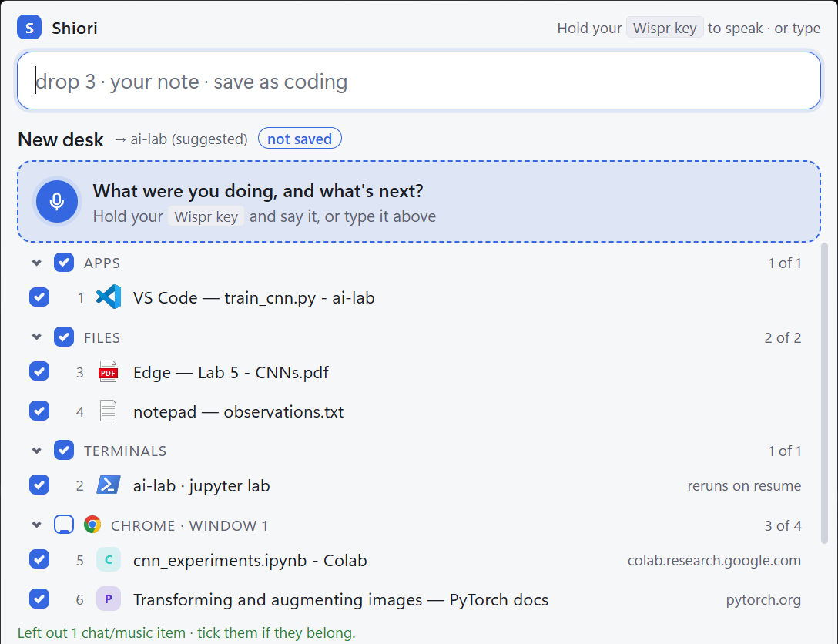
Task: Uncheck Transforming and augmenting images tab
Action: 39,599
